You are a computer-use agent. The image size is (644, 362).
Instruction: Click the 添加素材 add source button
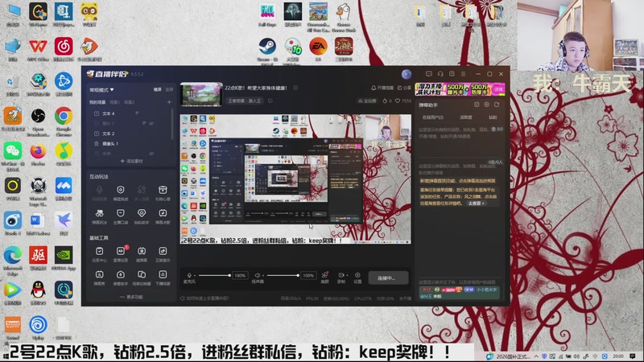tap(131, 162)
